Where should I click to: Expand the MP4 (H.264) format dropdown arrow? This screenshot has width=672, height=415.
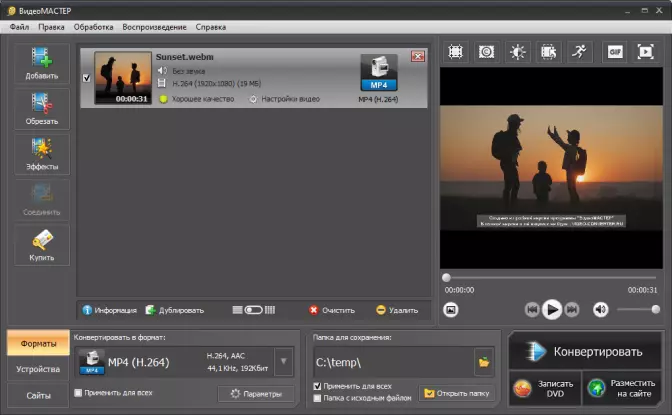pyautogui.click(x=283, y=361)
